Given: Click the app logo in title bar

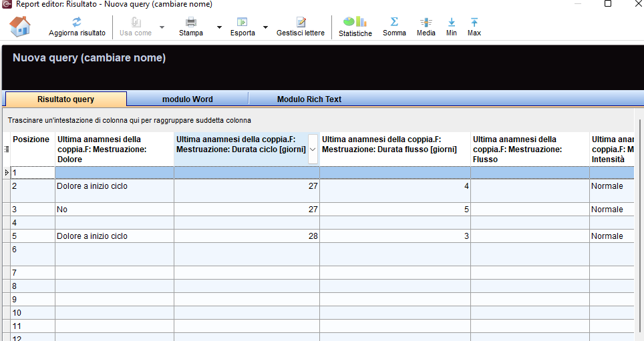Looking at the screenshot, I should click(x=7, y=4).
